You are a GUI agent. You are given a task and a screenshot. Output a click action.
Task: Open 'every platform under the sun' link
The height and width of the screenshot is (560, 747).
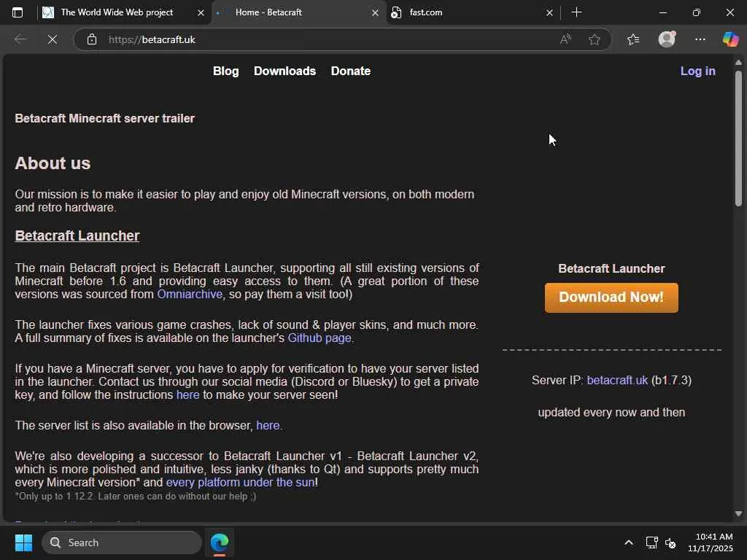pyautogui.click(x=240, y=483)
